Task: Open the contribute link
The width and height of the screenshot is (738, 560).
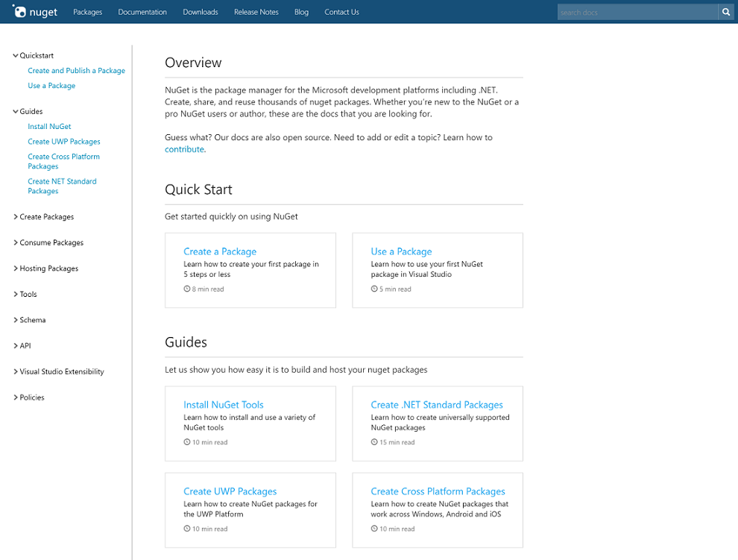Action: [184, 149]
